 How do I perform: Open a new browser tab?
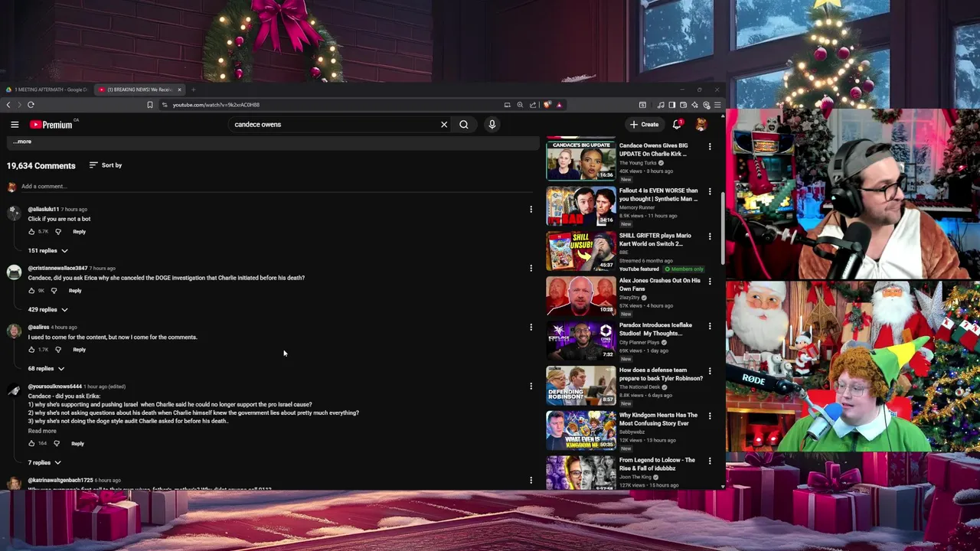pyautogui.click(x=193, y=90)
